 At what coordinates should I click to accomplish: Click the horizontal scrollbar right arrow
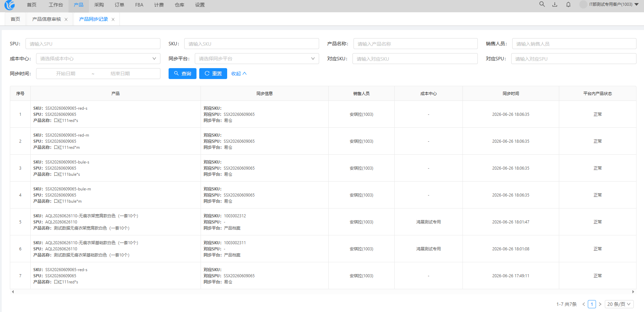tap(633, 292)
